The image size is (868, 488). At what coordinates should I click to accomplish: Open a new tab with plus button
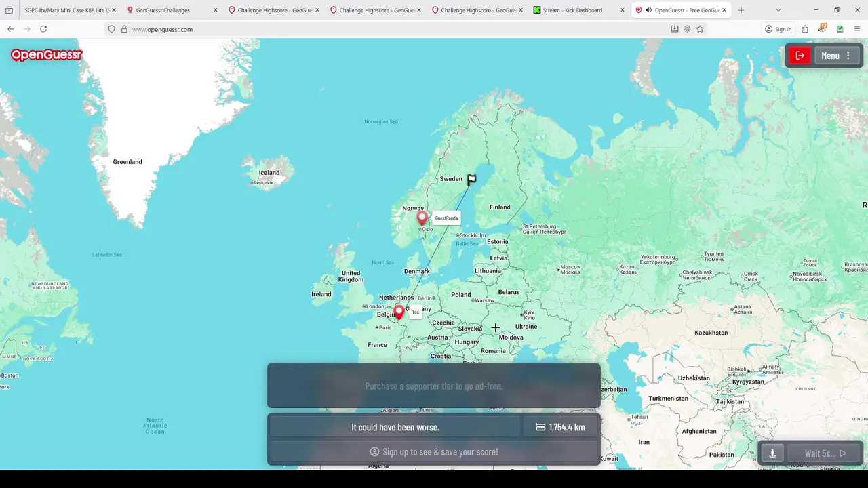pos(741,10)
